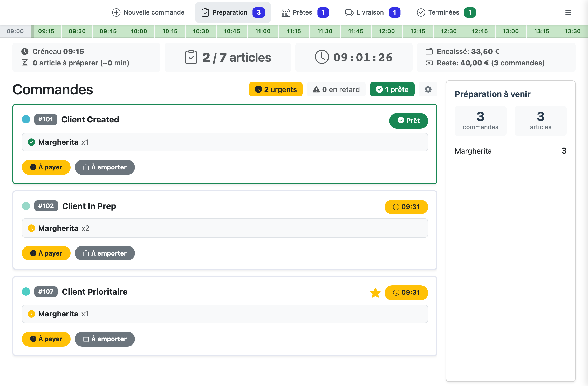Click the green check icon on #101 Margherita

click(x=31, y=142)
